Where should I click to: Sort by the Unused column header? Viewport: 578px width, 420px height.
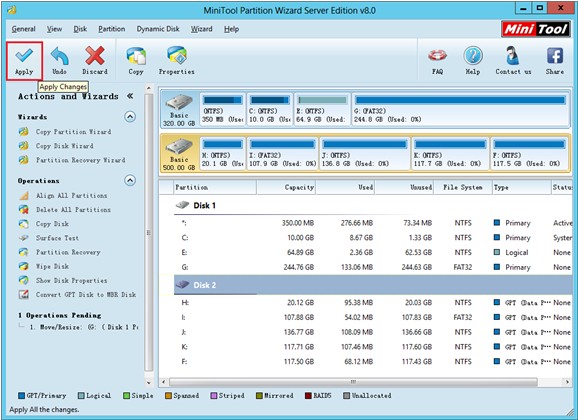click(x=404, y=187)
